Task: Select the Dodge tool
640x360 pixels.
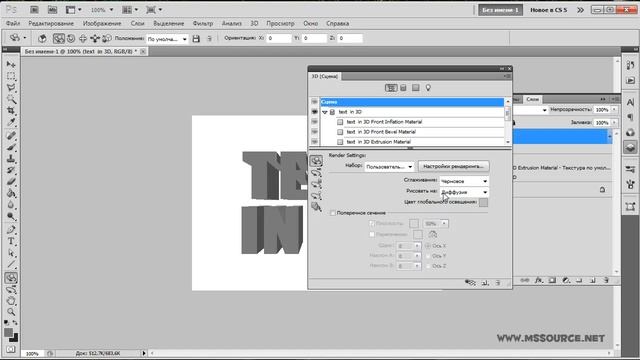Action: [x=11, y=216]
